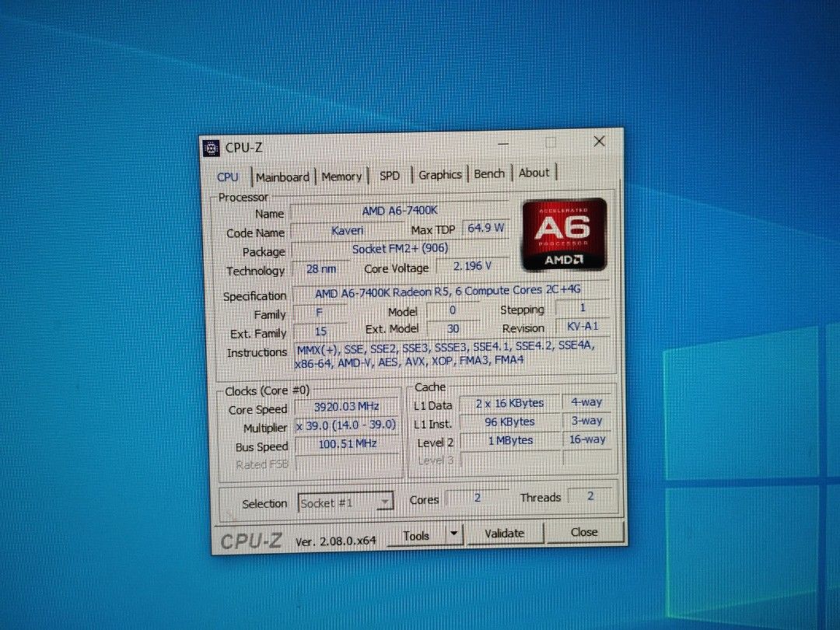
Task: Click the CPU-Z icon in the title bar
Action: (212, 146)
